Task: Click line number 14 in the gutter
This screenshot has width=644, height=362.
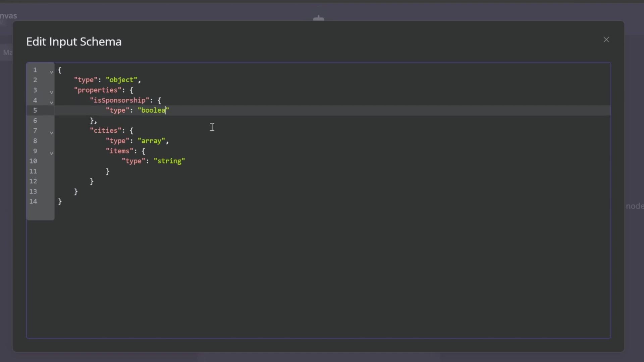Action: pyautogui.click(x=33, y=201)
